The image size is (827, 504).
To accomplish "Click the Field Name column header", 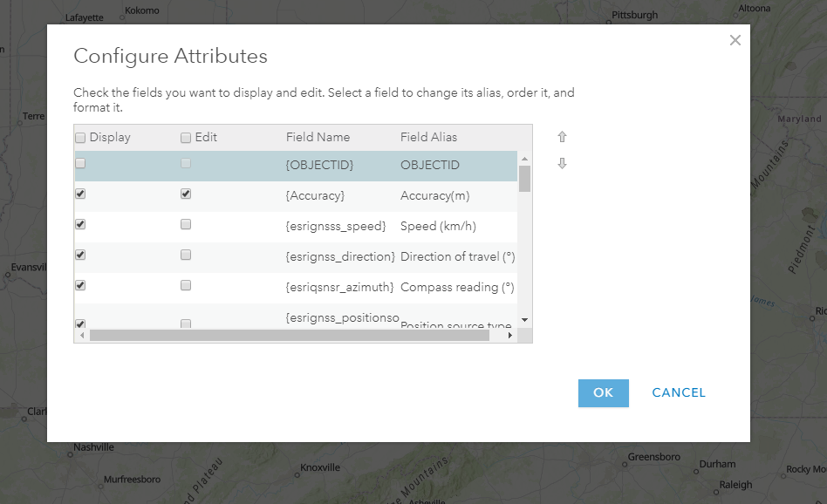I will click(318, 137).
